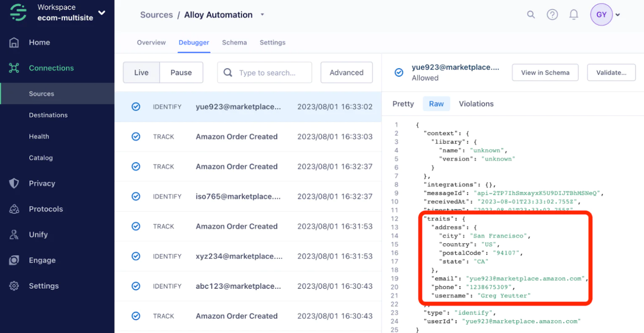Click the View in Schema button
The height and width of the screenshot is (333, 644).
(x=545, y=73)
